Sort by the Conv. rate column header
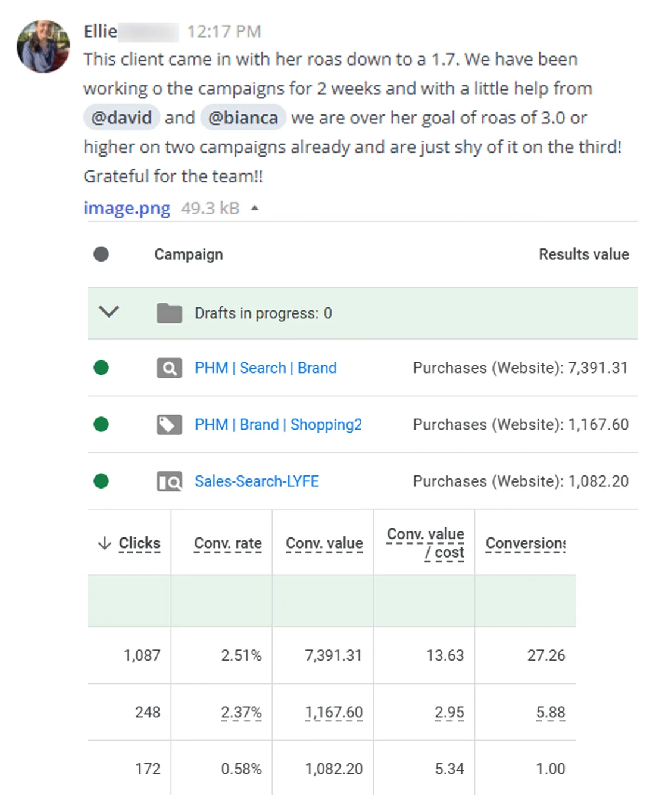659x812 pixels. [x=228, y=543]
